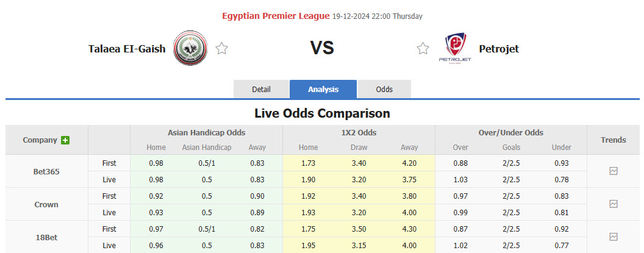Open Egyptian Premier League link
644x253 pixels.
[276, 16]
